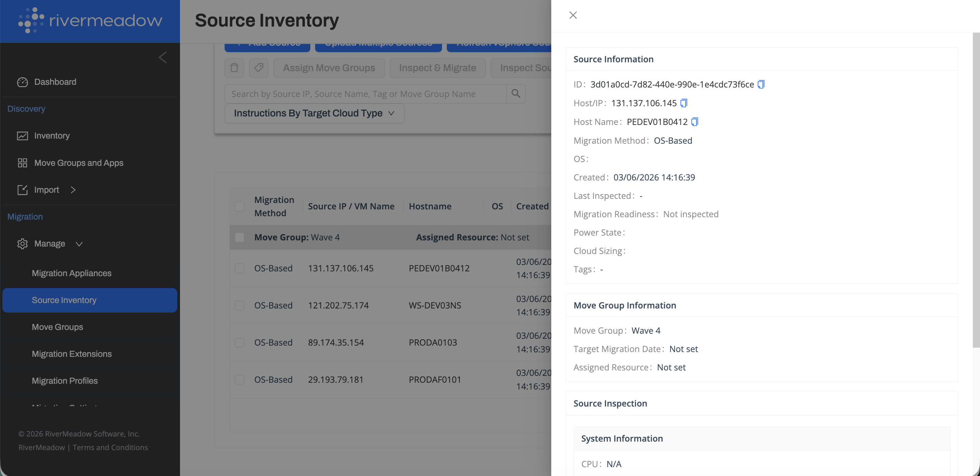Viewport: 980px width, 476px height.
Task: Check the box for row 121.202.75.174
Action: (239, 305)
